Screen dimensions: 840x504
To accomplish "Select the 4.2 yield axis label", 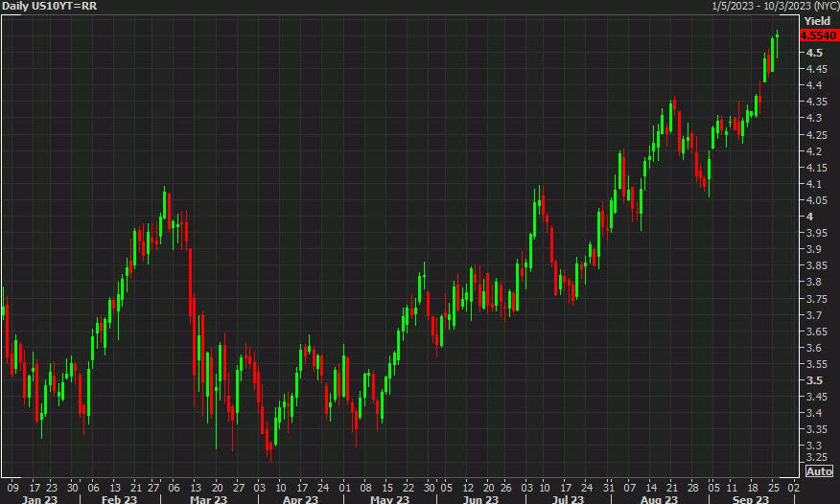I will pos(814,151).
